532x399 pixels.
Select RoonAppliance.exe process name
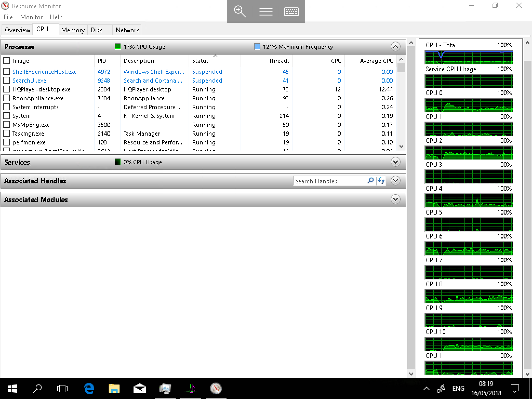pos(38,98)
